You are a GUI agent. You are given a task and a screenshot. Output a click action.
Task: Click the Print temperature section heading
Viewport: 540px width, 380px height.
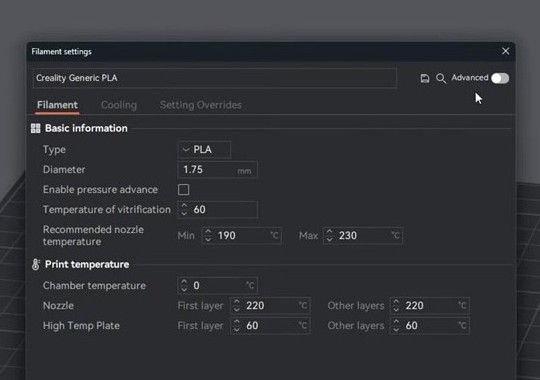(87, 265)
